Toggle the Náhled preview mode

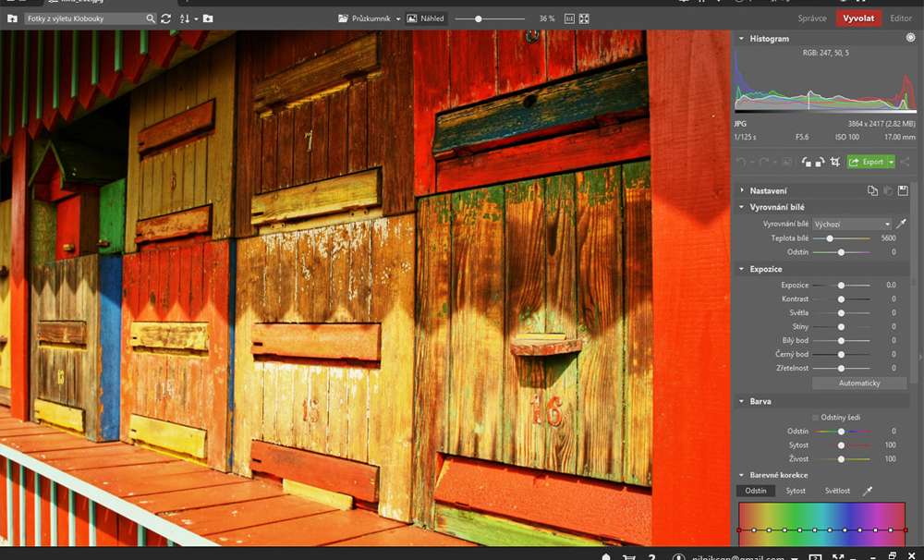(x=425, y=18)
